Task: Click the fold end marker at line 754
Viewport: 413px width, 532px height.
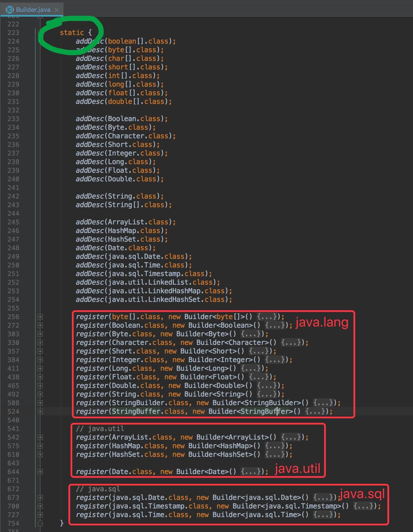Action: click(40, 523)
